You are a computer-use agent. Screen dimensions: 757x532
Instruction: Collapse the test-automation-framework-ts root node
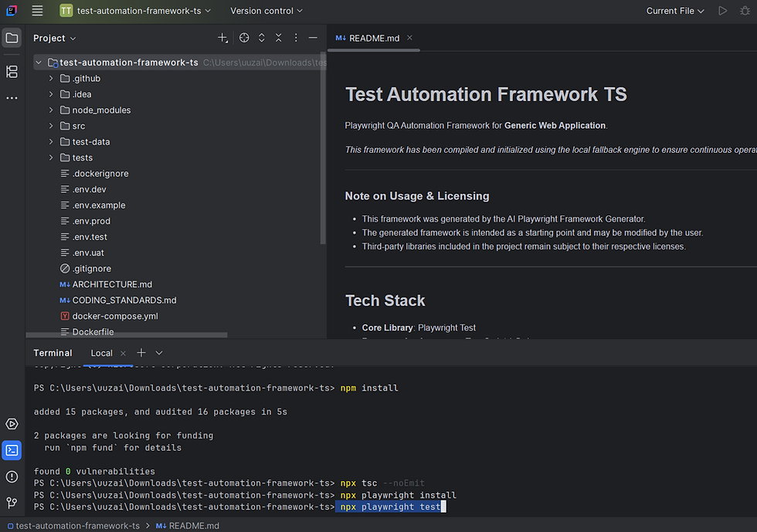39,63
